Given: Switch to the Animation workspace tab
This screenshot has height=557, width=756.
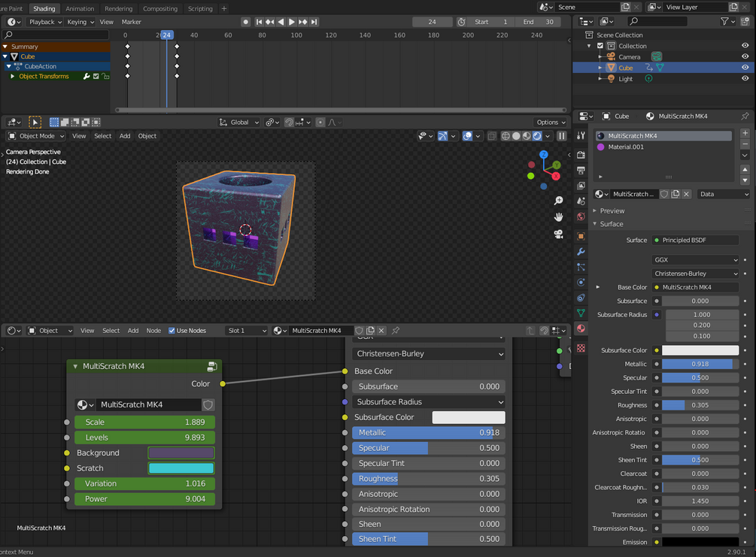Looking at the screenshot, I should pos(80,9).
